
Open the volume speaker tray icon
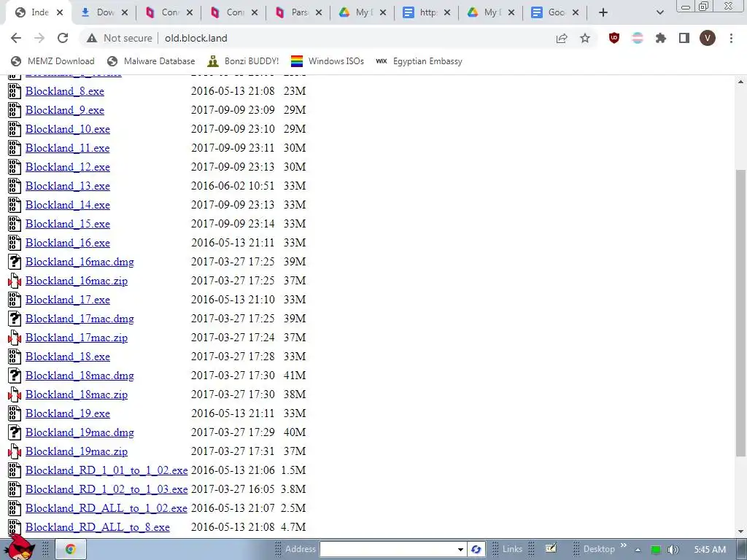point(673,550)
